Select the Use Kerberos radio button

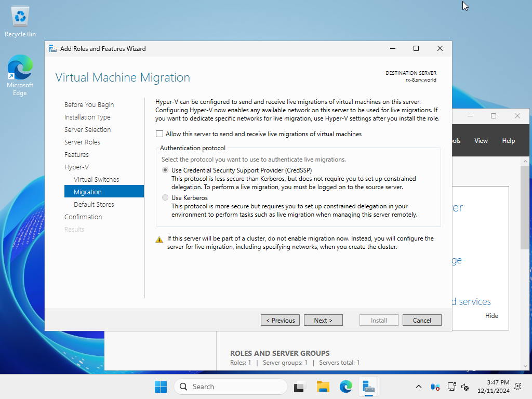click(x=165, y=197)
